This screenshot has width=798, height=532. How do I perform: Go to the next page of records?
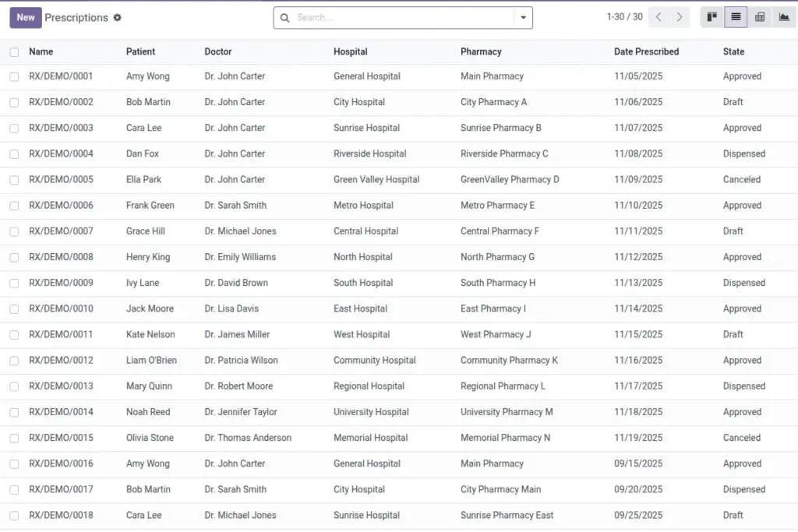pos(680,17)
